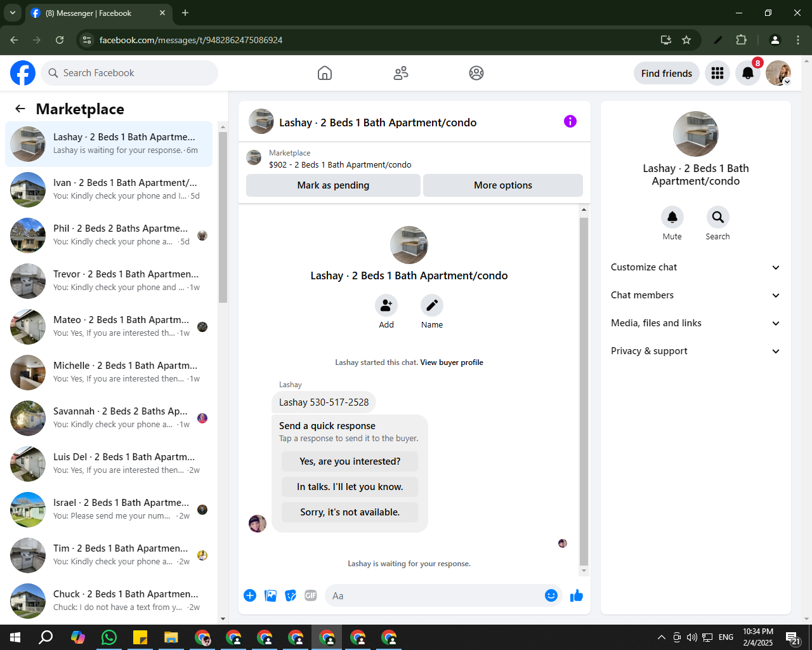Viewport: 812px width, 650px height.
Task: Open Windows taskbar search
Action: 46,637
